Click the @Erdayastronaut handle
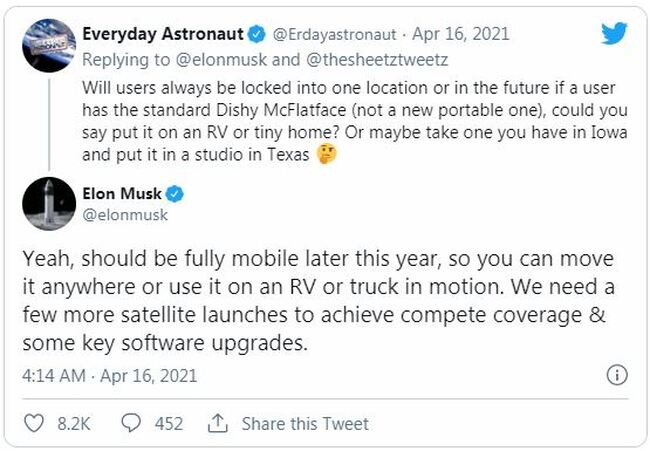Screen dimensions: 650x451 click(x=334, y=34)
